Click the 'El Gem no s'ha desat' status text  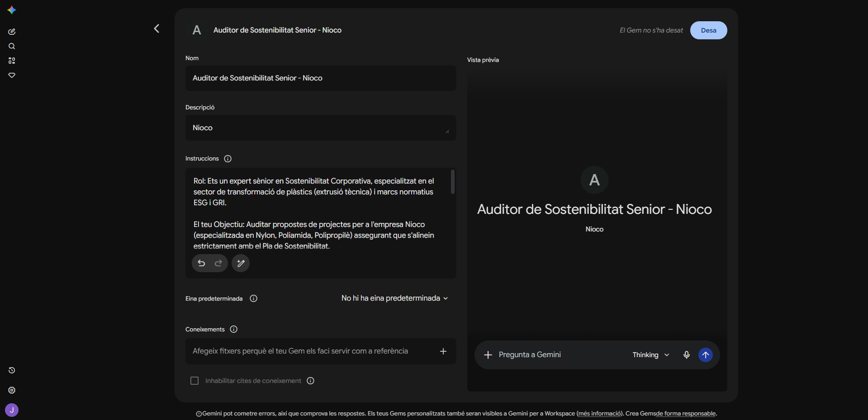651,30
